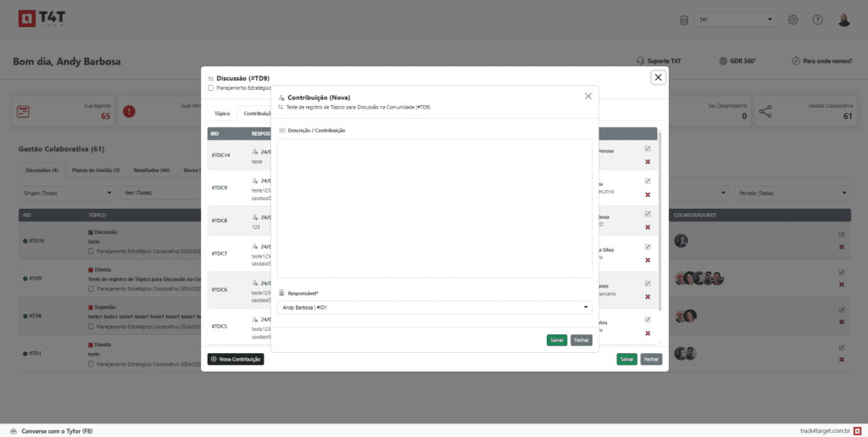Click inside the Descrição / Contribuição text area

pyautogui.click(x=434, y=208)
